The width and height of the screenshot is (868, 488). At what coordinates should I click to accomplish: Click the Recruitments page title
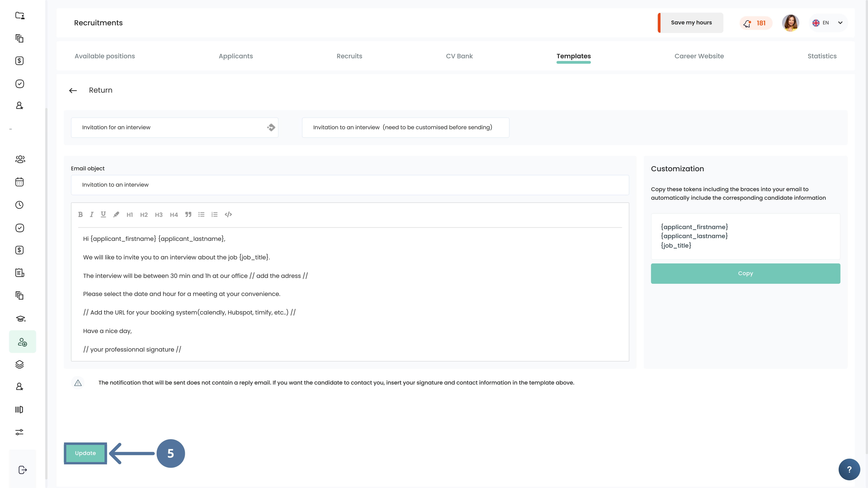pyautogui.click(x=98, y=23)
